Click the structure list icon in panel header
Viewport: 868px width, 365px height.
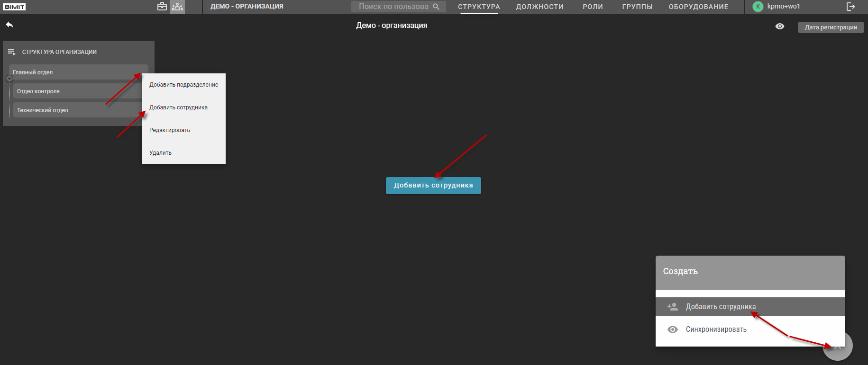(12, 52)
